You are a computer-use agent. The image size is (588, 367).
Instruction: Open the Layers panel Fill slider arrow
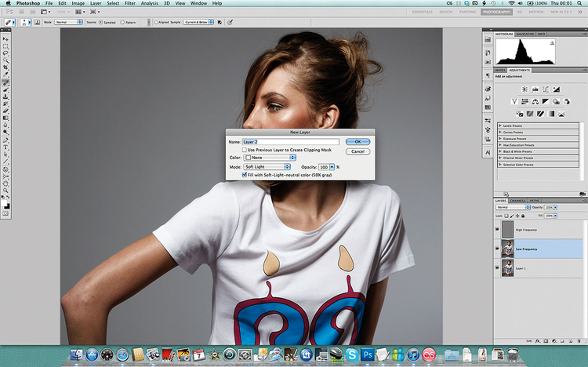click(x=555, y=216)
